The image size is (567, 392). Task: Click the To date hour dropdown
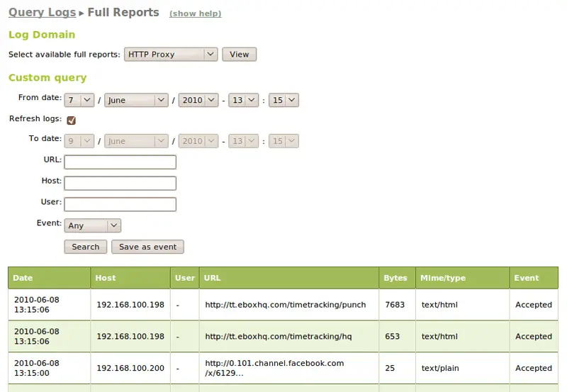pyautogui.click(x=243, y=141)
